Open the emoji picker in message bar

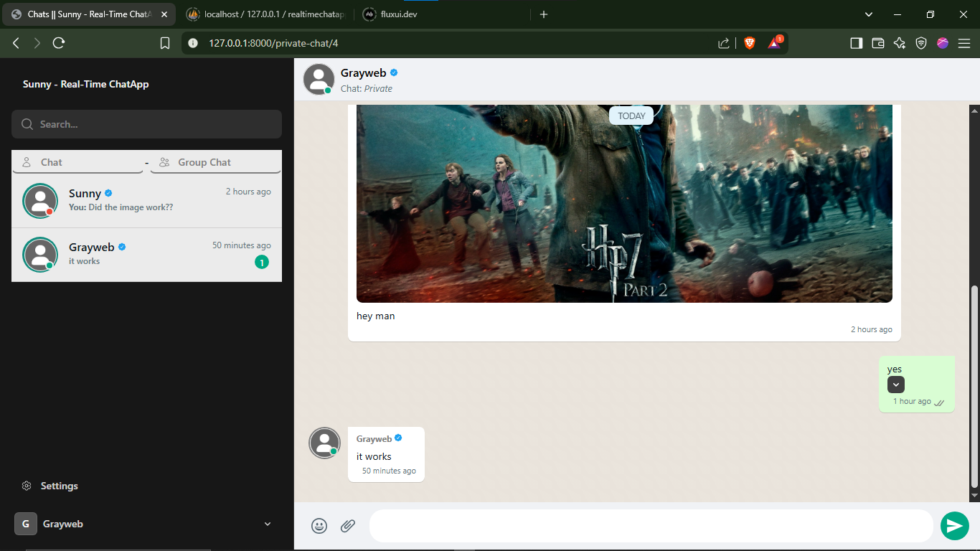[319, 526]
